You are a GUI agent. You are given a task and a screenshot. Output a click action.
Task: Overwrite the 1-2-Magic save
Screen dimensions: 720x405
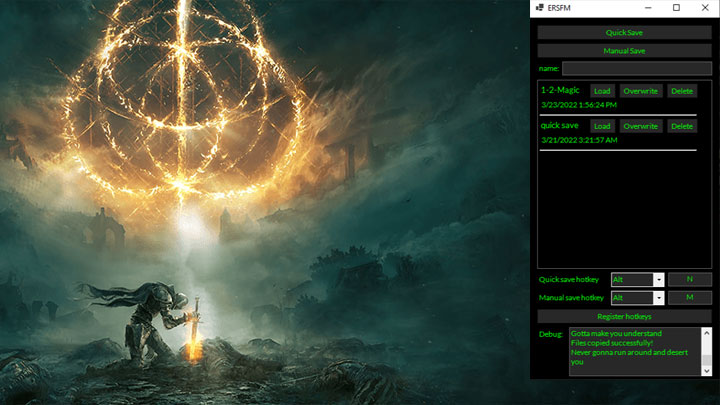click(641, 91)
